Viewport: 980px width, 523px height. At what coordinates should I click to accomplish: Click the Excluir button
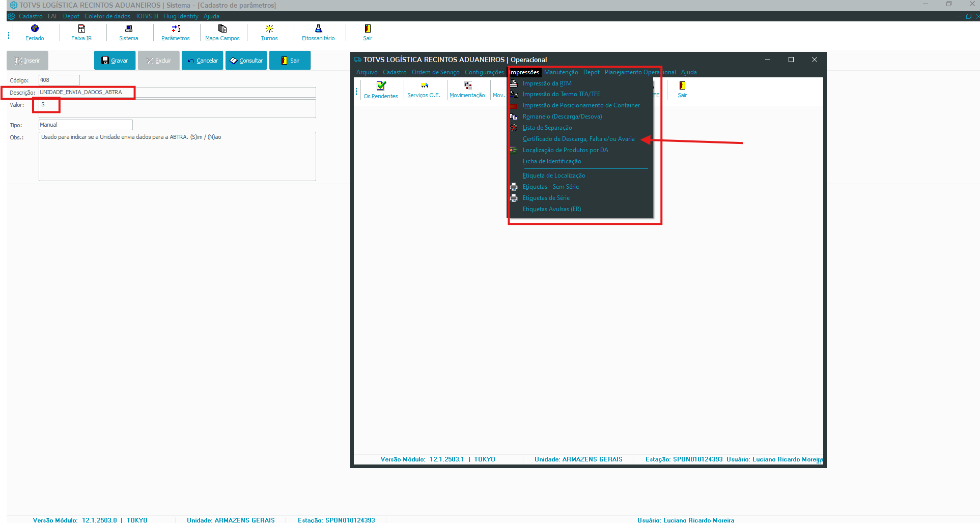click(x=158, y=61)
